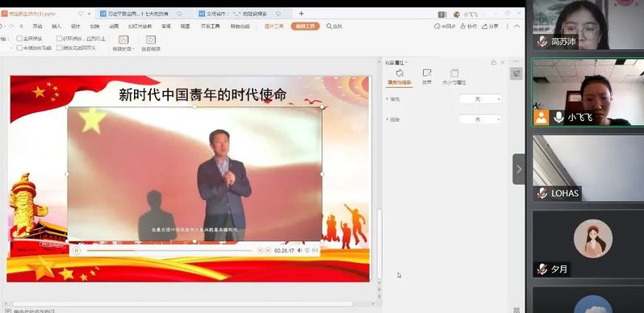The width and height of the screenshot is (644, 313).
Task: Open the 填充 fill dropdown set to 无
Action: (480, 99)
